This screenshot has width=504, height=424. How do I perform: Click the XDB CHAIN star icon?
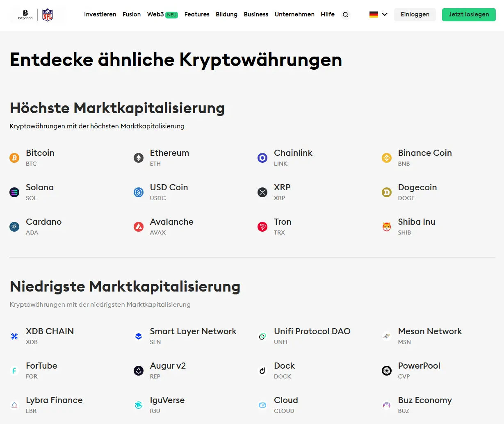point(14,336)
